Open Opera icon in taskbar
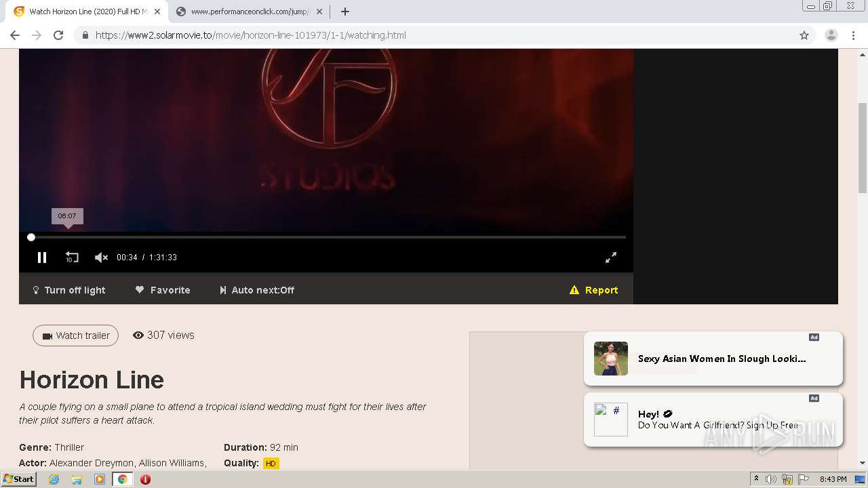The image size is (868, 488). [145, 479]
